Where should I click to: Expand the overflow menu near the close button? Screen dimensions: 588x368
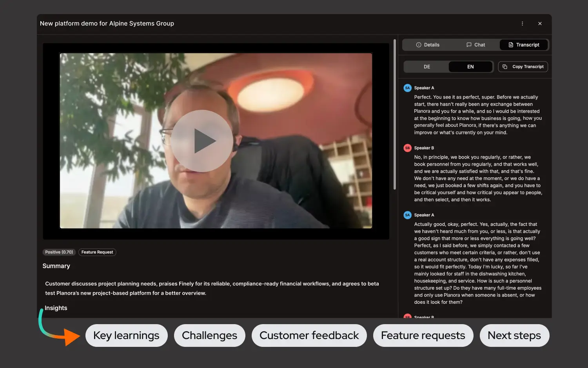pyautogui.click(x=522, y=23)
